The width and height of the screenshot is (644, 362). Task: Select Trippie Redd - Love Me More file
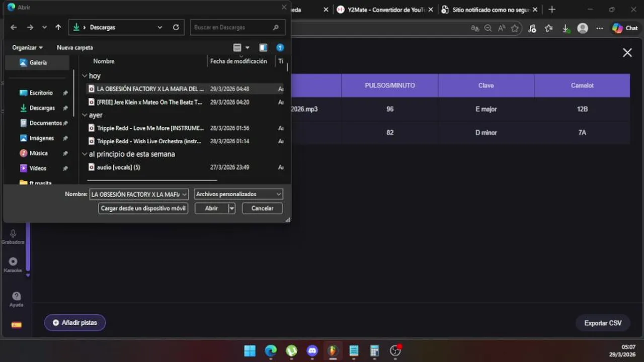tap(185, 128)
